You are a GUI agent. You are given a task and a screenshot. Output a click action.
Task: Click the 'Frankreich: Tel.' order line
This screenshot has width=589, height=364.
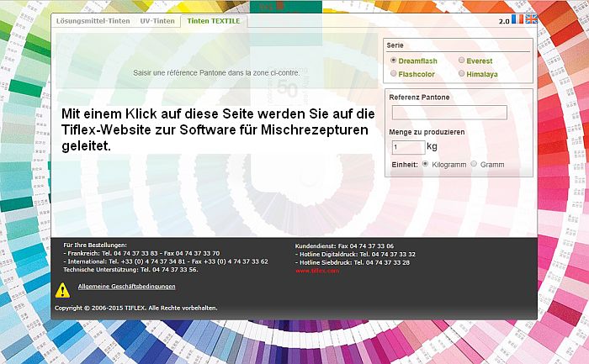[x=141, y=253]
